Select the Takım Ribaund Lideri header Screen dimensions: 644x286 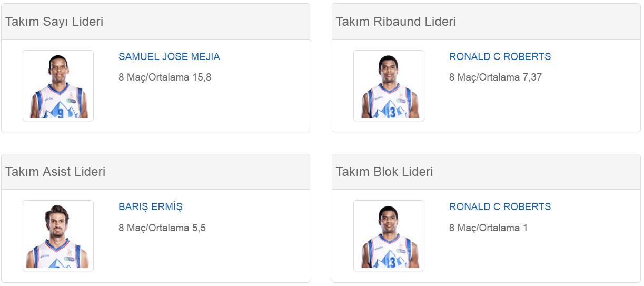pyautogui.click(x=396, y=22)
